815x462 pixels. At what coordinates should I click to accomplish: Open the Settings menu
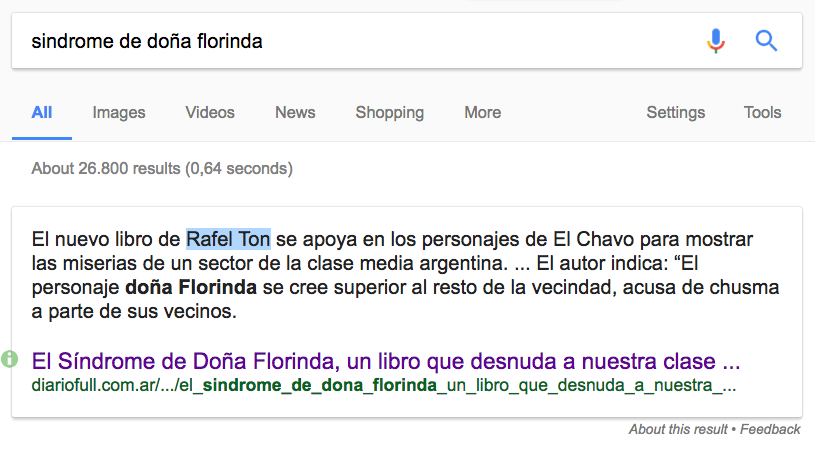tap(675, 112)
